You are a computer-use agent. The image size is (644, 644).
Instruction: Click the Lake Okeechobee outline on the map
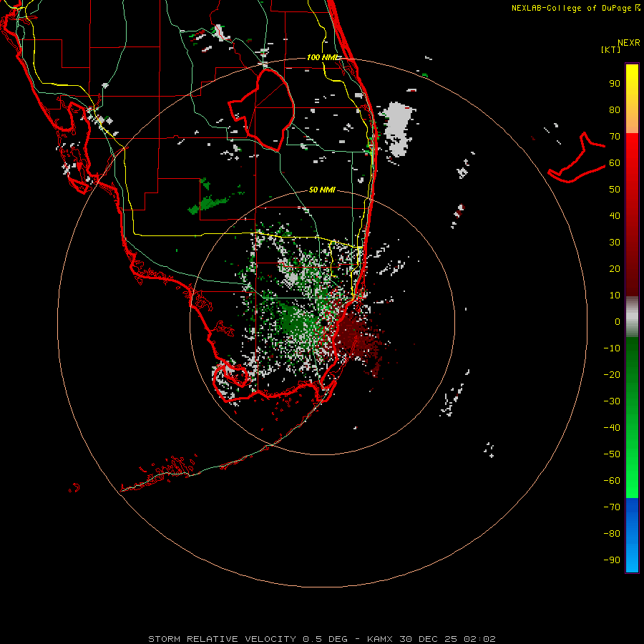pos(262,109)
